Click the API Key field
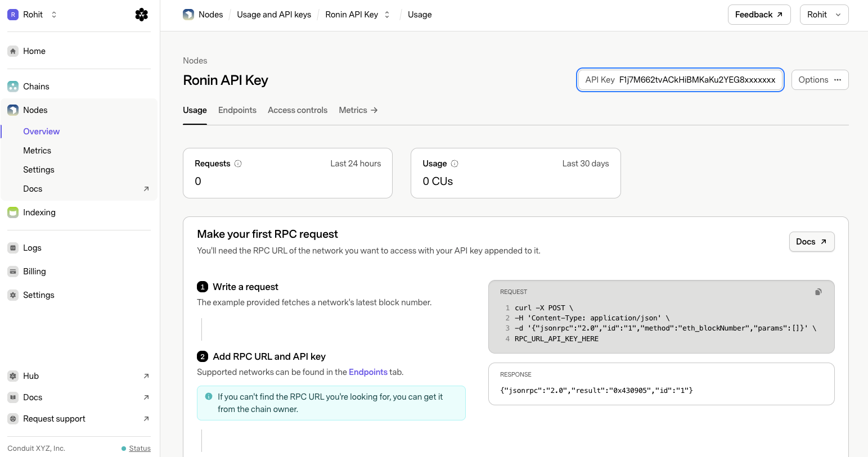The height and width of the screenshot is (457, 868). tap(681, 80)
